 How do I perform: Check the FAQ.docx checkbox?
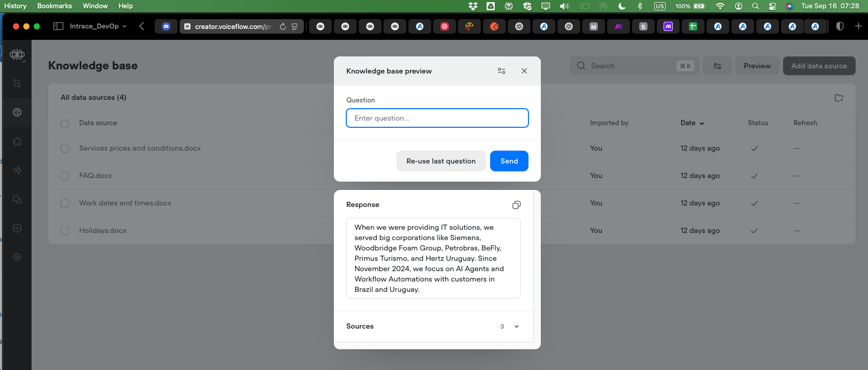(x=65, y=176)
